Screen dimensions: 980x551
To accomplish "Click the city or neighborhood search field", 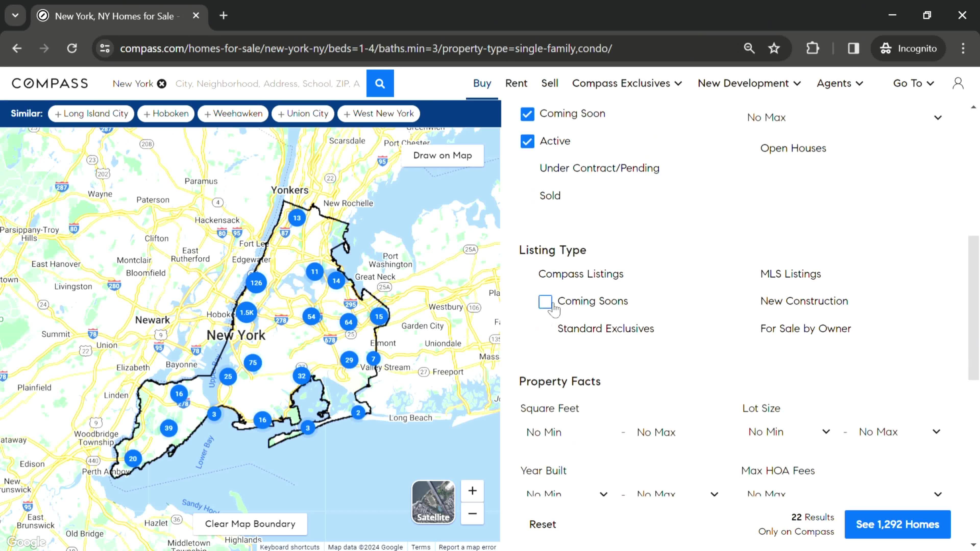I will 267,84.
